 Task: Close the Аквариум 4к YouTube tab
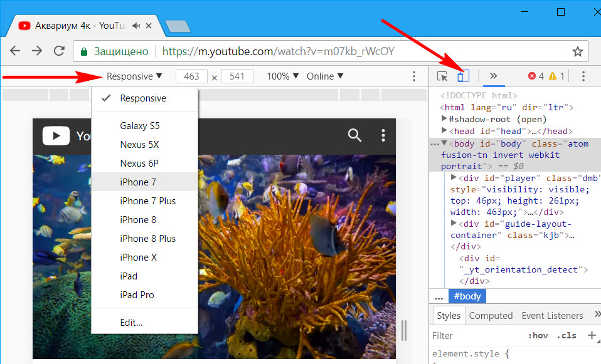[x=149, y=26]
